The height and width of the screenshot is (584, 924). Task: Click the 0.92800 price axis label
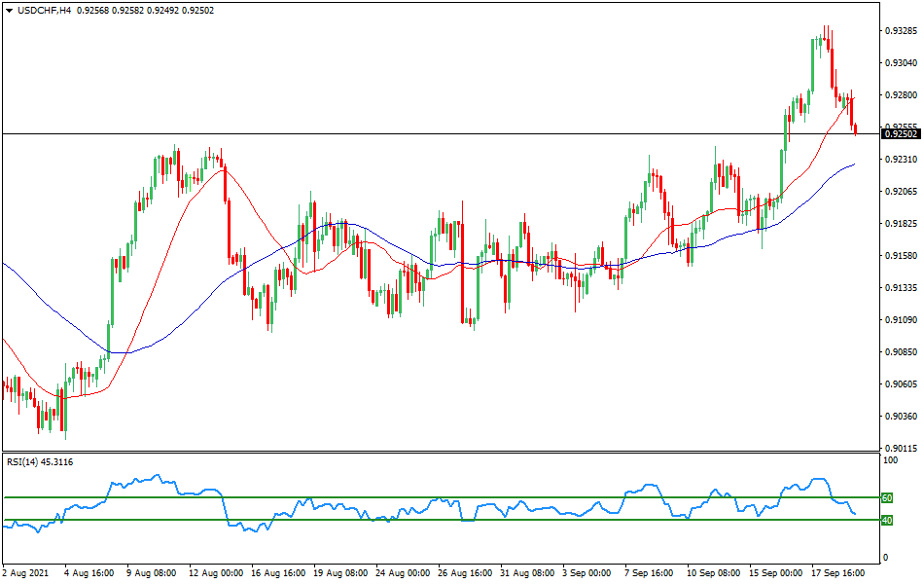(x=901, y=95)
